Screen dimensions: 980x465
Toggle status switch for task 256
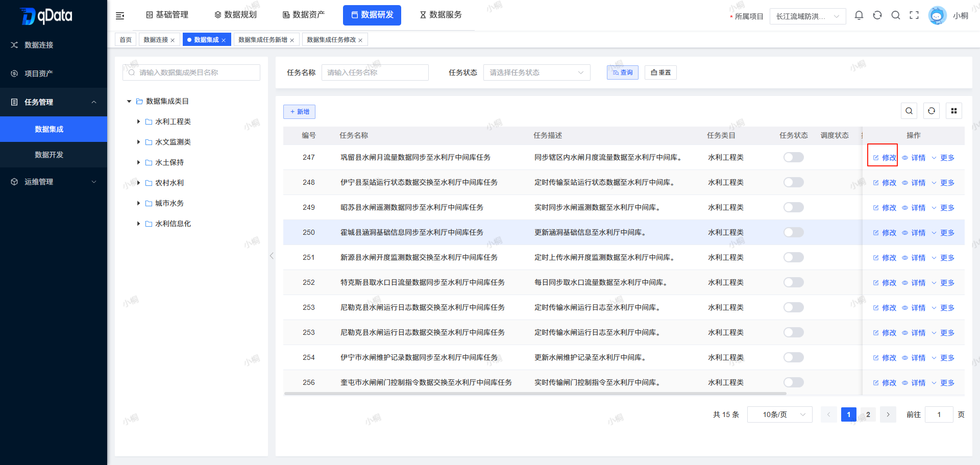pyautogui.click(x=794, y=382)
